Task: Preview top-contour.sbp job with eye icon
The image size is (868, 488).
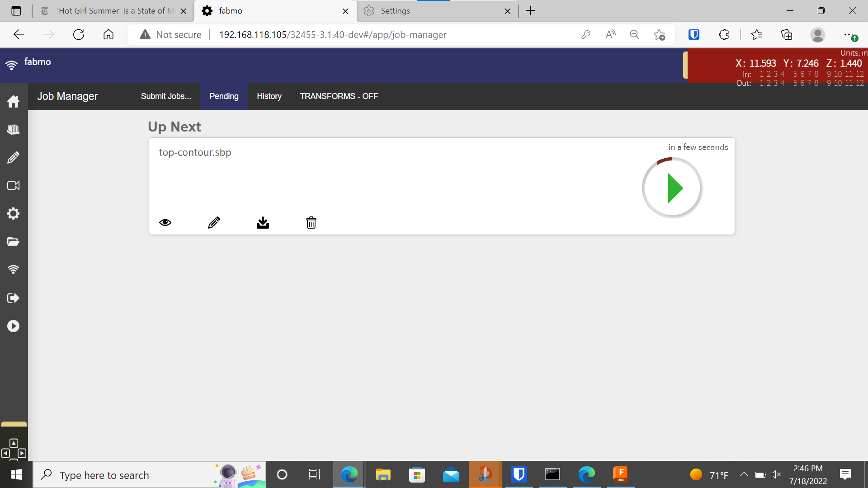Action: click(165, 222)
